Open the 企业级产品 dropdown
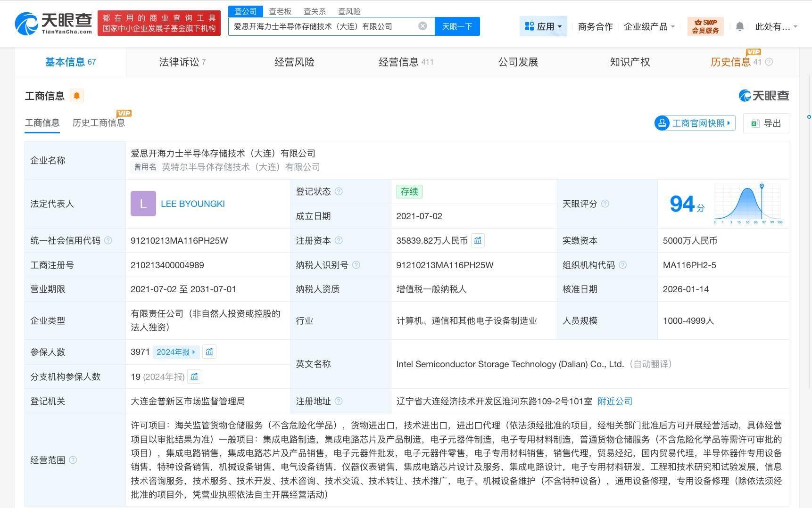This screenshot has width=812, height=508. 649,26
